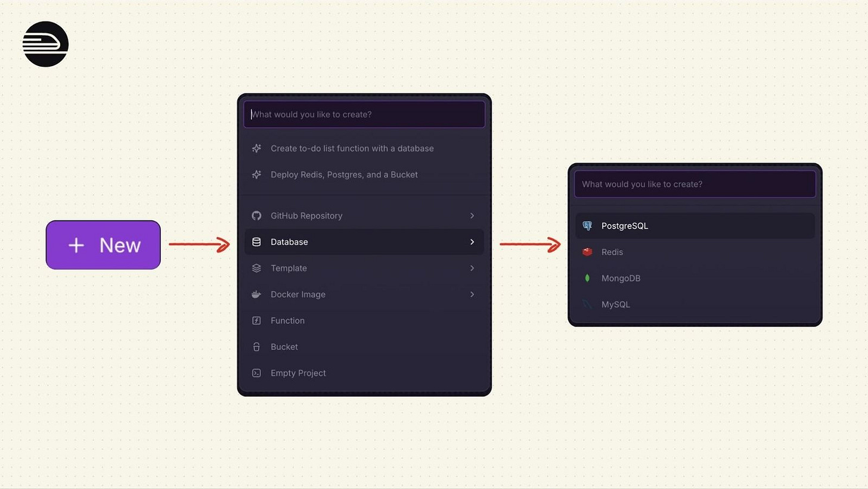The width and height of the screenshot is (868, 489).
Task: Expand GitHub Repository chevron
Action: (x=472, y=216)
